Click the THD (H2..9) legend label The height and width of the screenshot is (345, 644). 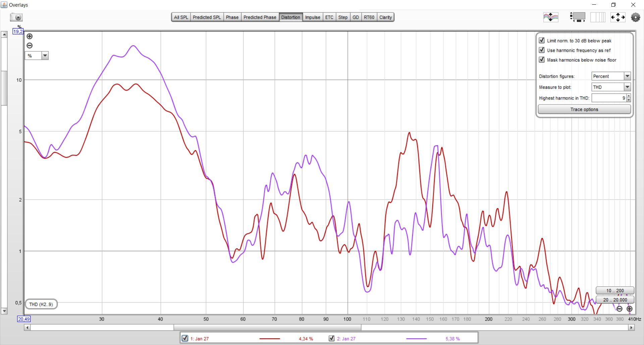[41, 304]
